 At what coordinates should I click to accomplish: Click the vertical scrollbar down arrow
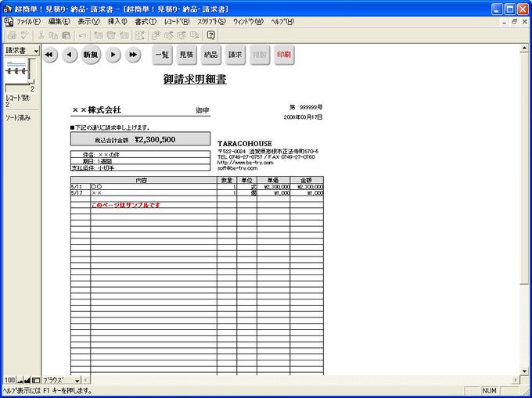[x=524, y=371]
